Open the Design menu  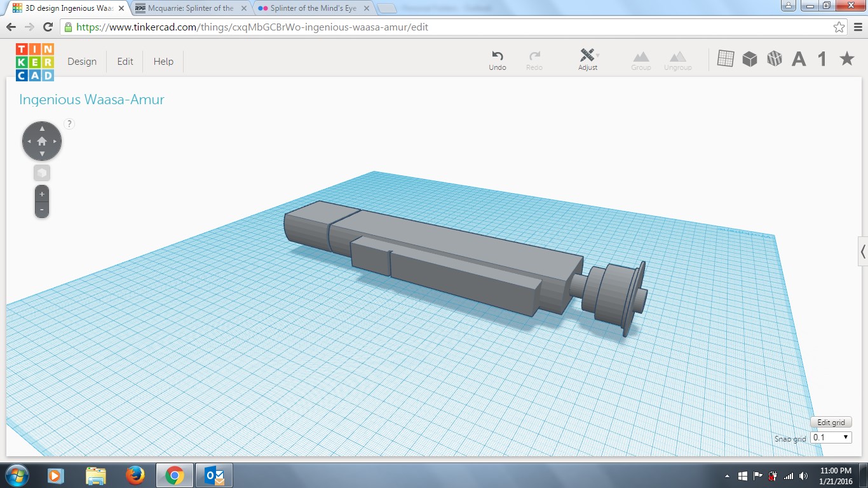82,62
